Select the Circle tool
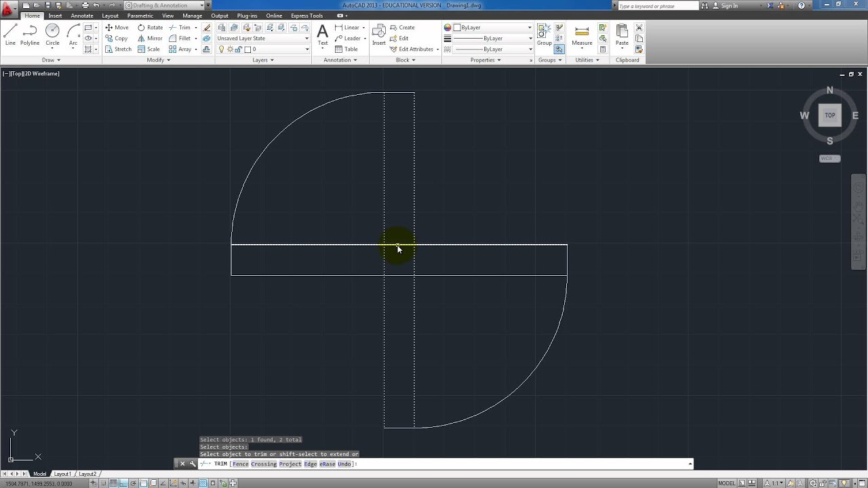Viewport: 868px width, 488px height. 52,35
